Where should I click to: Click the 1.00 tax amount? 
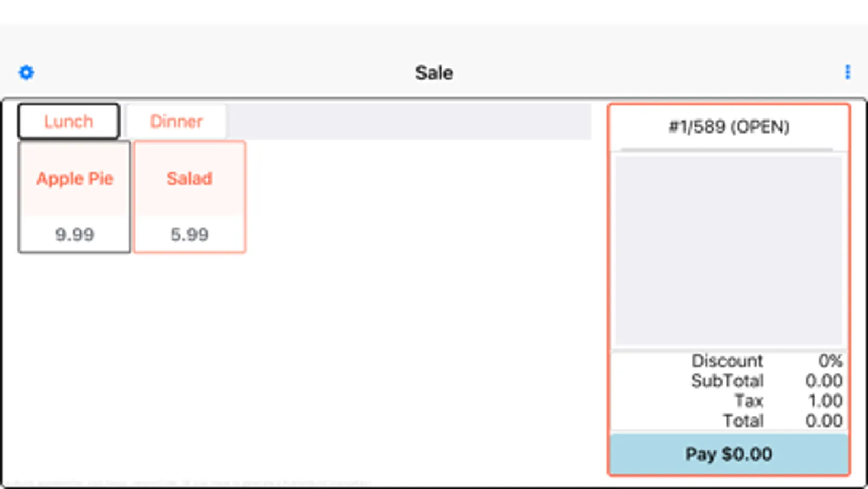point(825,401)
